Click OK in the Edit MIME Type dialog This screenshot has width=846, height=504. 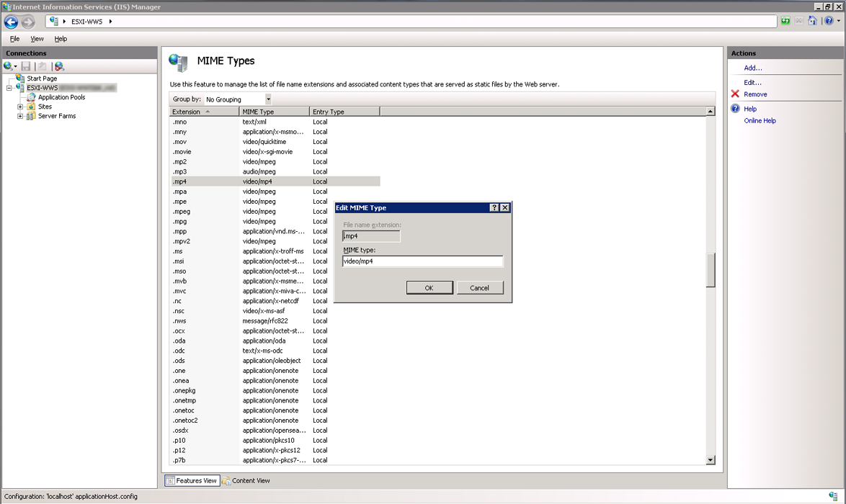[429, 288]
